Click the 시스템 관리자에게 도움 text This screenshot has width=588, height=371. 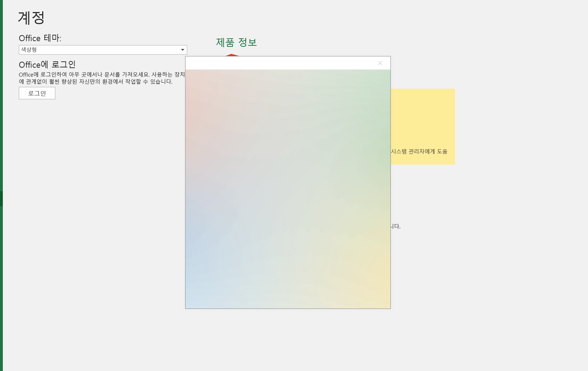(419, 151)
